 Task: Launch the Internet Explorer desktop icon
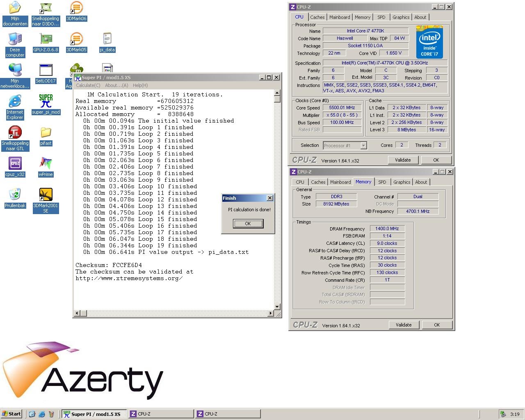(15, 107)
